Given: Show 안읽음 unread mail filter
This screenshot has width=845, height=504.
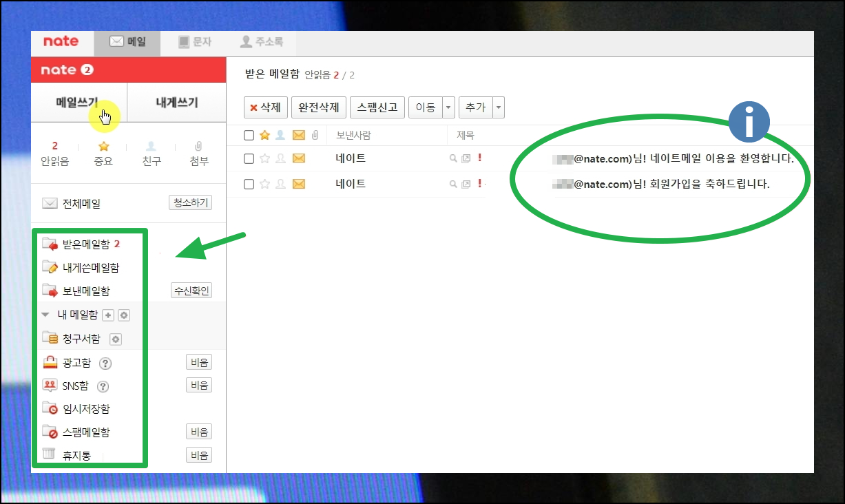Looking at the screenshot, I should click(x=54, y=154).
